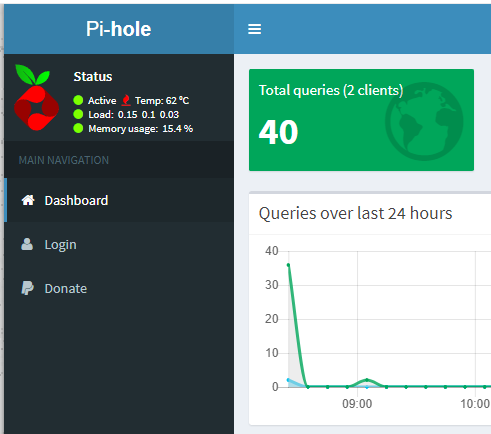Screen dimensions: 491x434
Task: Click the total queries value 40
Action: point(278,132)
